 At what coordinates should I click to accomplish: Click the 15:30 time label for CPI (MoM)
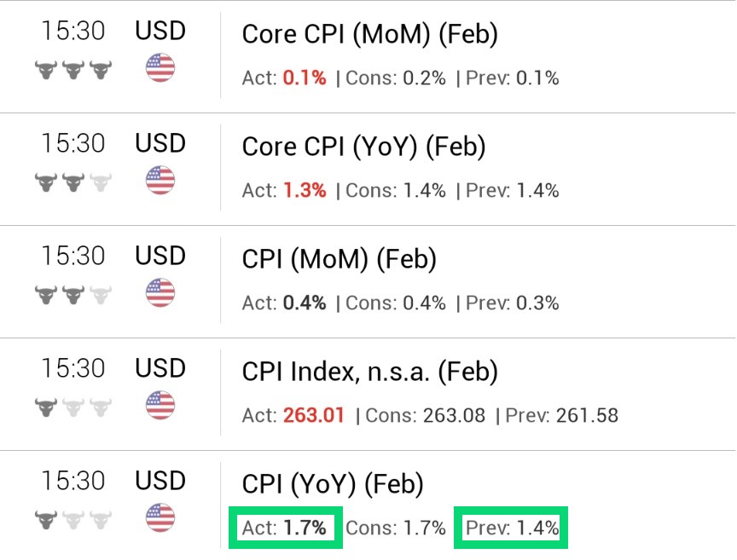pos(73,256)
